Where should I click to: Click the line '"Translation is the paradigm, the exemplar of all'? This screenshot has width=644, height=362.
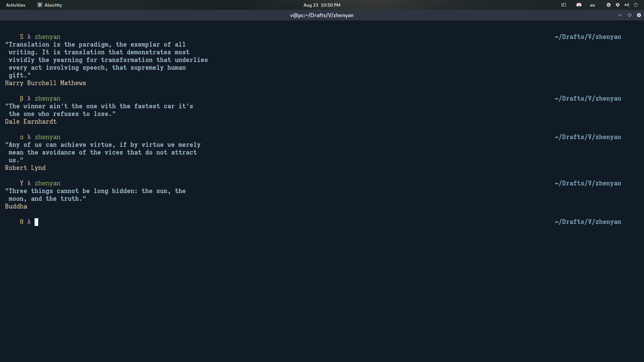coord(95,45)
